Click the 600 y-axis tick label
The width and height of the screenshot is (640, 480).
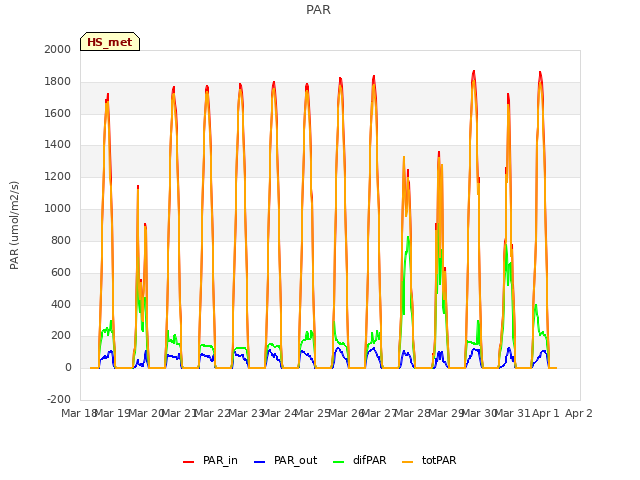(x=61, y=272)
